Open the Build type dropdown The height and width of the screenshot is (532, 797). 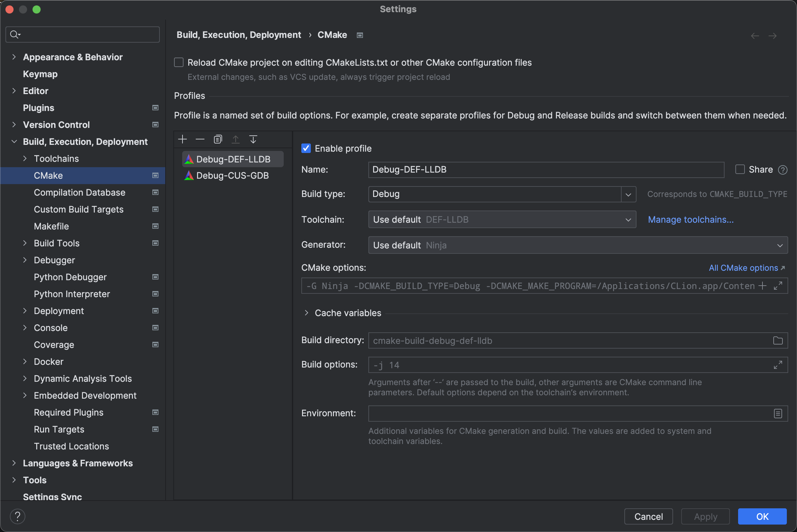click(628, 194)
